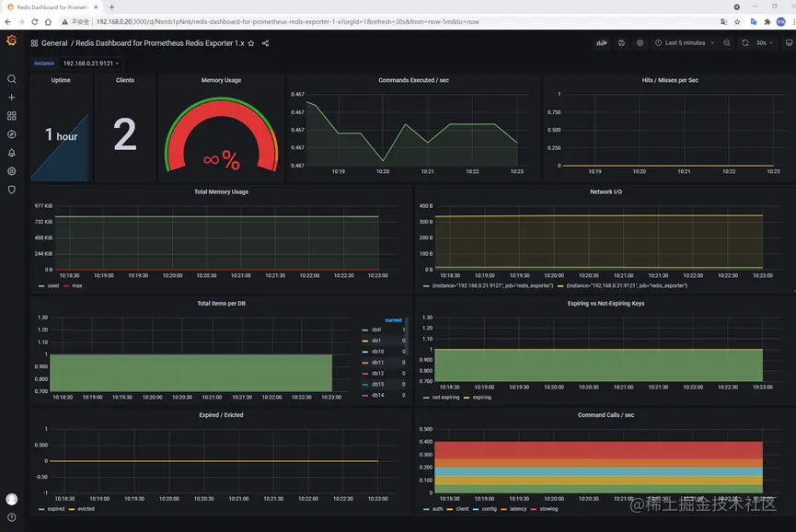Image resolution: width=796 pixels, height=532 pixels.
Task: Click the db14 color swatch in legend
Action: point(365,395)
